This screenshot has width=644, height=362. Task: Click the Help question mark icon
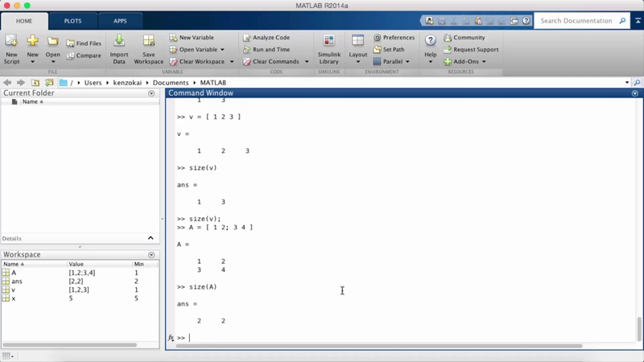[x=431, y=41]
